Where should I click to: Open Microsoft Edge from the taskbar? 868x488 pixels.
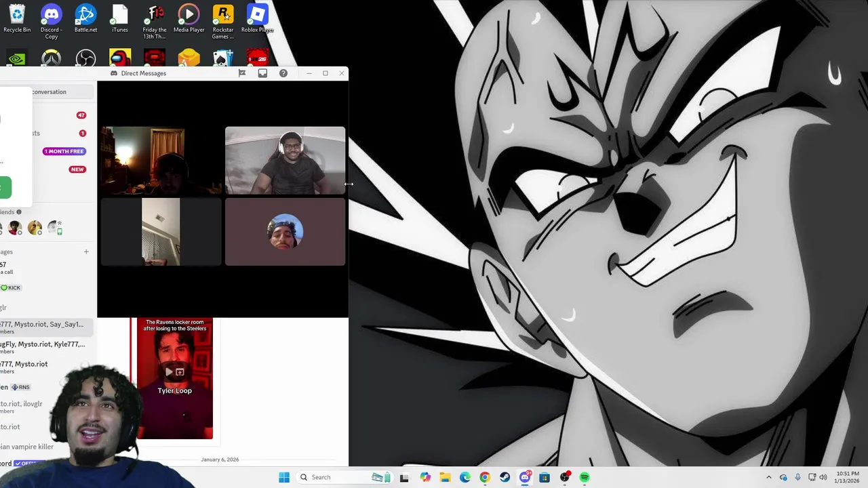465,477
